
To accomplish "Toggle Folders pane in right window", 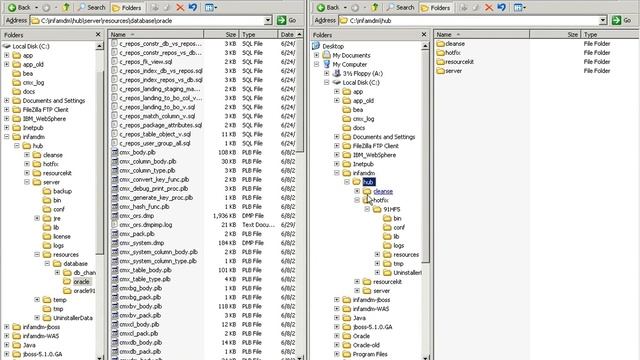I will pos(436,7).
